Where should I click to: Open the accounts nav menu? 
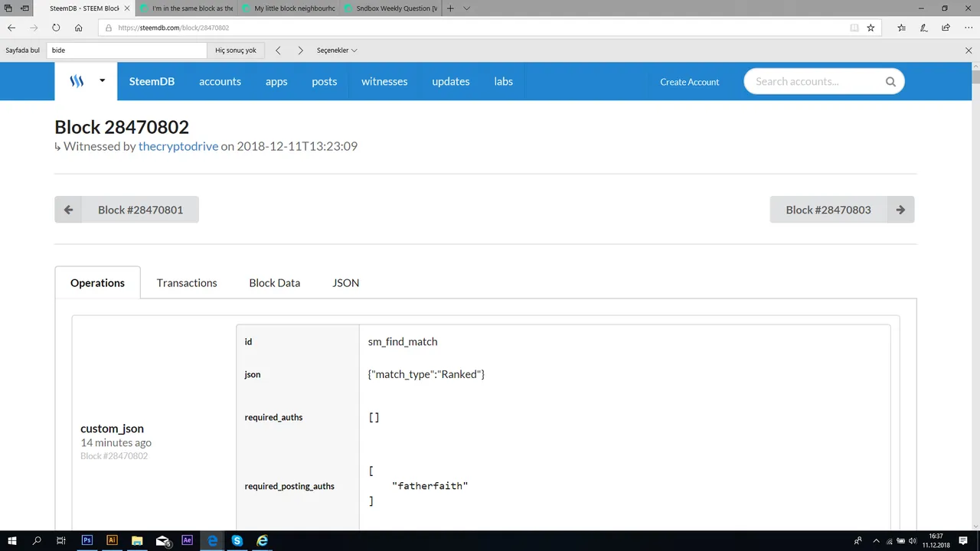point(220,81)
